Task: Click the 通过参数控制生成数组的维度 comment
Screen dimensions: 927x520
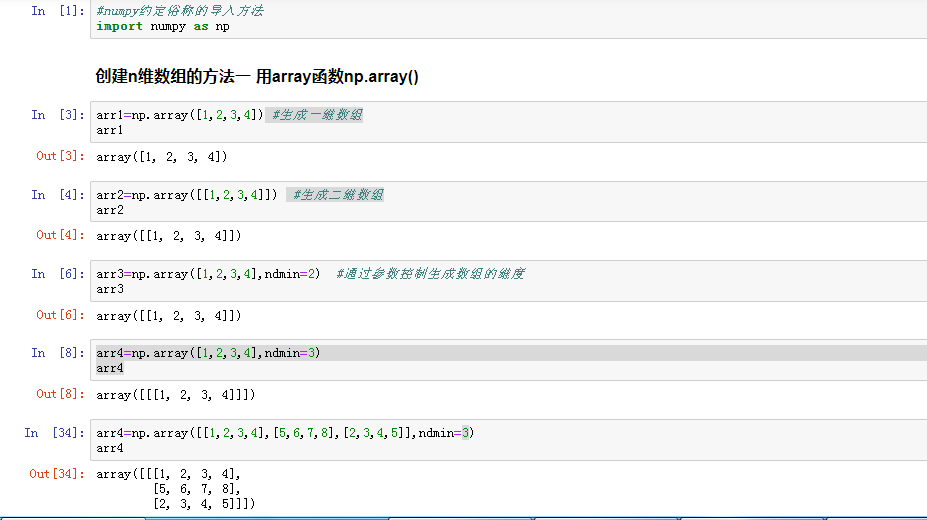Action: (x=430, y=274)
